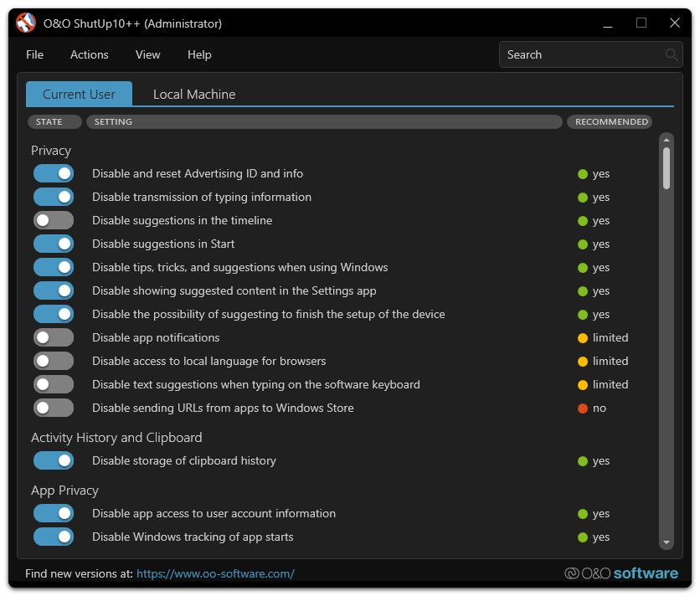Toggle Disable tips, tricks, and suggestions switch
Screen dimensions: 700x596
click(54, 267)
